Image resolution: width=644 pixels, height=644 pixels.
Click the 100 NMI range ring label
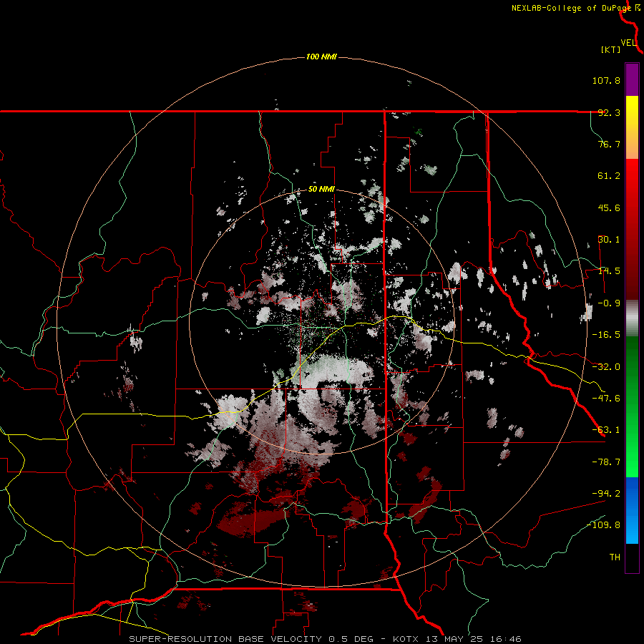point(321,57)
